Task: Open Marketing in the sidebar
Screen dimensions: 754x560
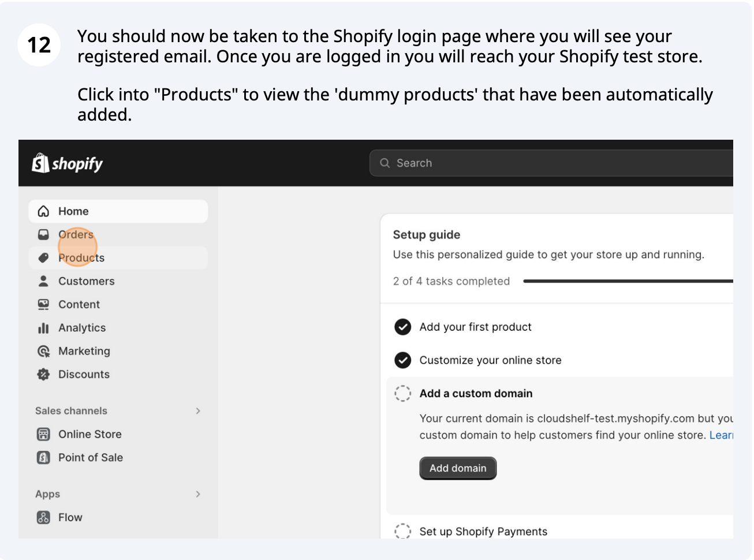Action: pos(118,351)
